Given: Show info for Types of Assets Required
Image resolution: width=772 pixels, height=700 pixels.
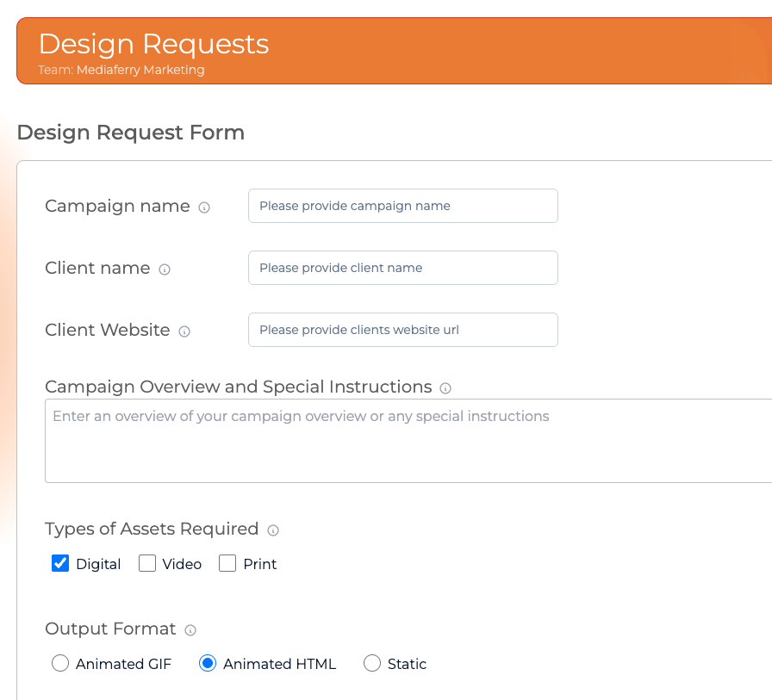Looking at the screenshot, I should [273, 530].
